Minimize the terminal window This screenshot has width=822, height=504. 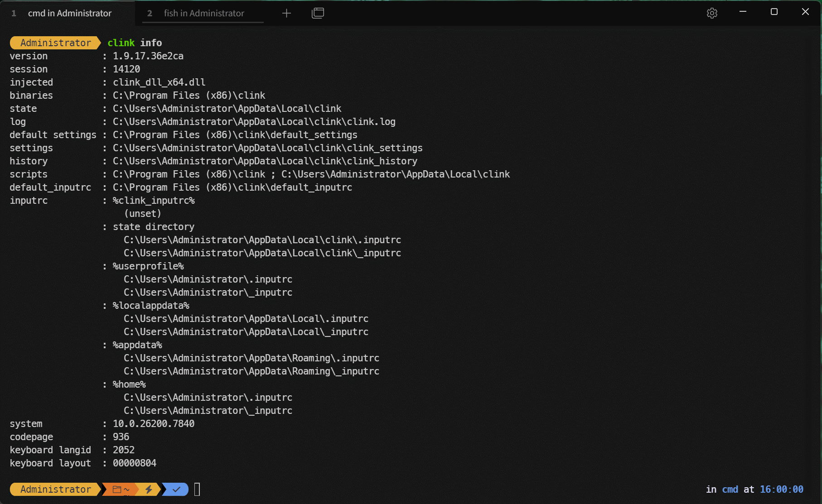click(x=743, y=12)
